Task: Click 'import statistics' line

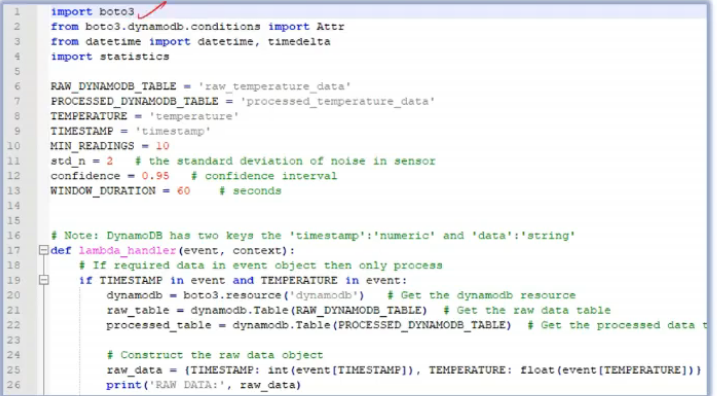Action: (110, 56)
